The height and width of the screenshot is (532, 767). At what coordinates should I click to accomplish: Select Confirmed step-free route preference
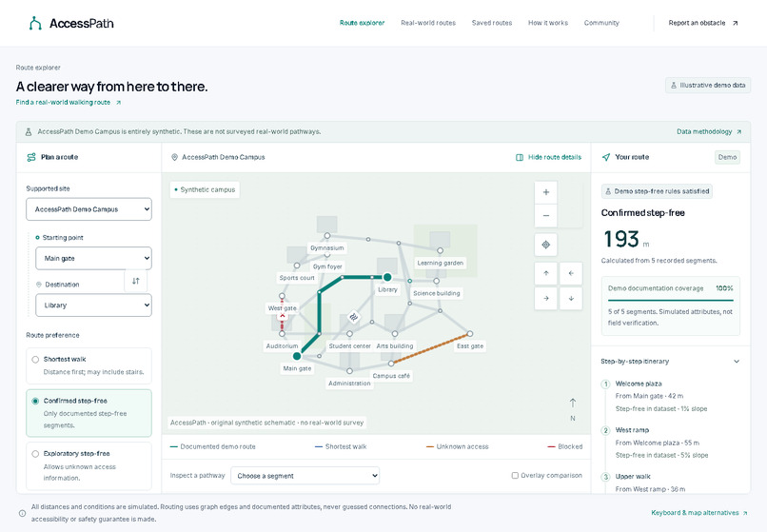[x=88, y=413]
